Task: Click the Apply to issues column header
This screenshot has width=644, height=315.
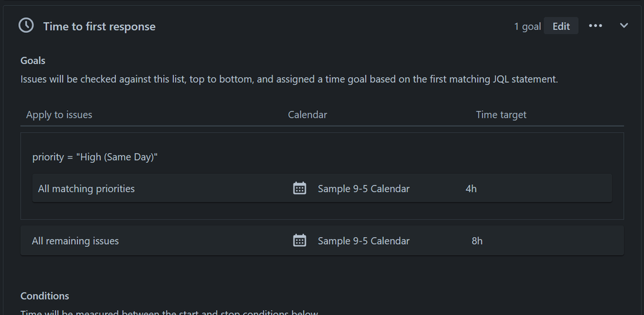Action: click(59, 115)
